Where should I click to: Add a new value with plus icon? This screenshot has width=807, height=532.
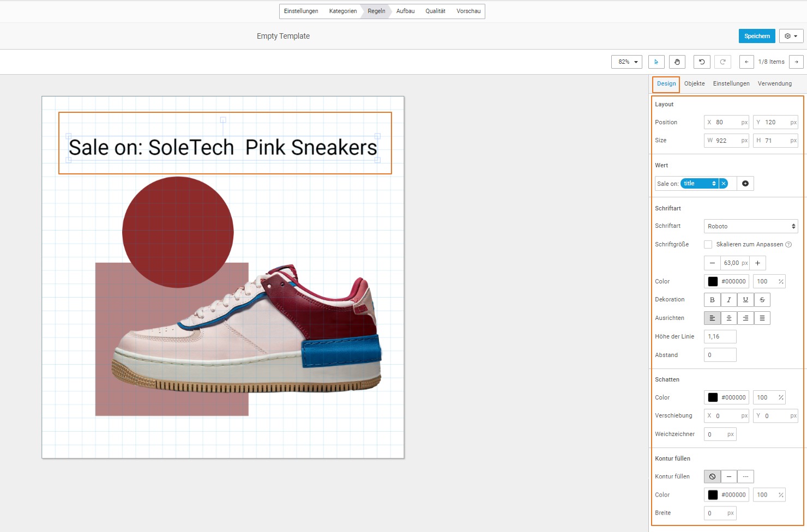coord(745,184)
